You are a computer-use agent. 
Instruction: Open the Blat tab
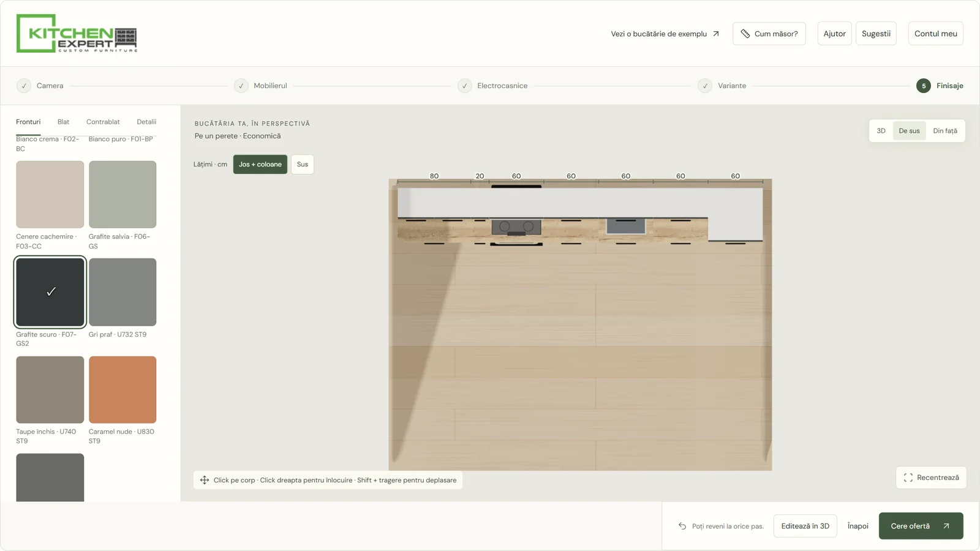[63, 122]
